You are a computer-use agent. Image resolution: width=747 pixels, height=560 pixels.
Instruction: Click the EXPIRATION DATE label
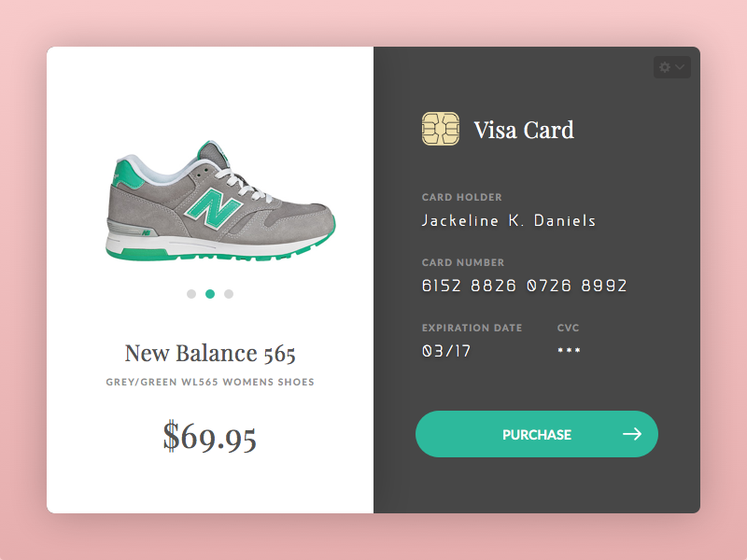[472, 329]
